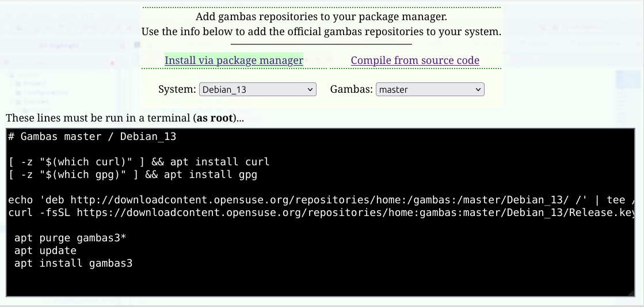Viewport: 644px width, 307px height.
Task: Click the chevron arrow of the Gambas selector
Action: tap(478, 89)
